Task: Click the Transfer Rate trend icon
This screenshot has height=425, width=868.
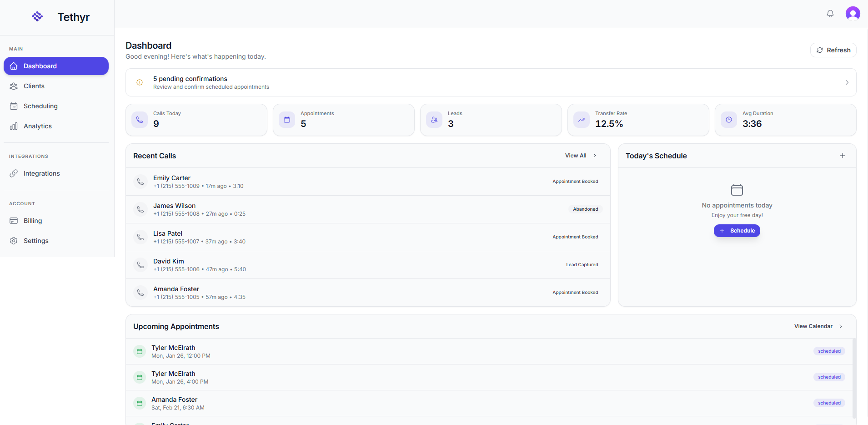Action: pyautogui.click(x=581, y=120)
